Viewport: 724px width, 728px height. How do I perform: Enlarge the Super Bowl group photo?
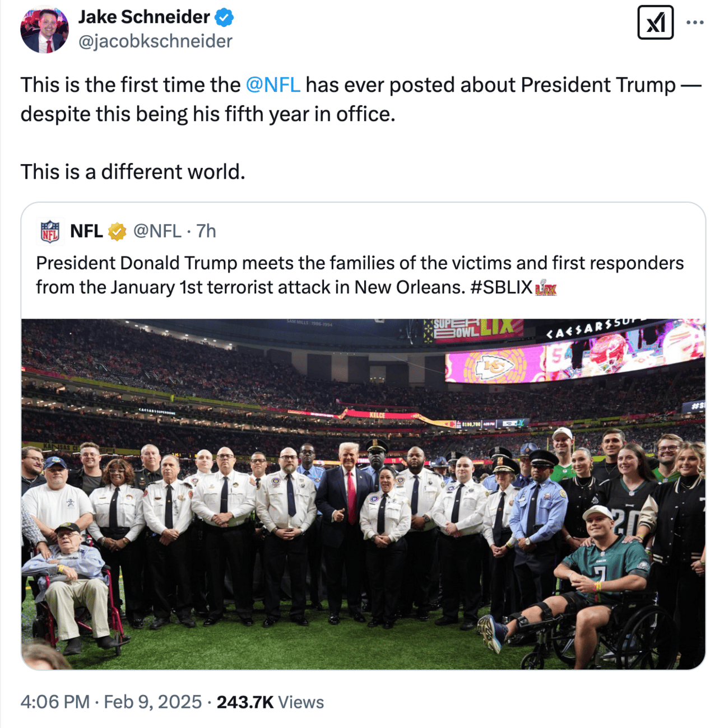363,493
